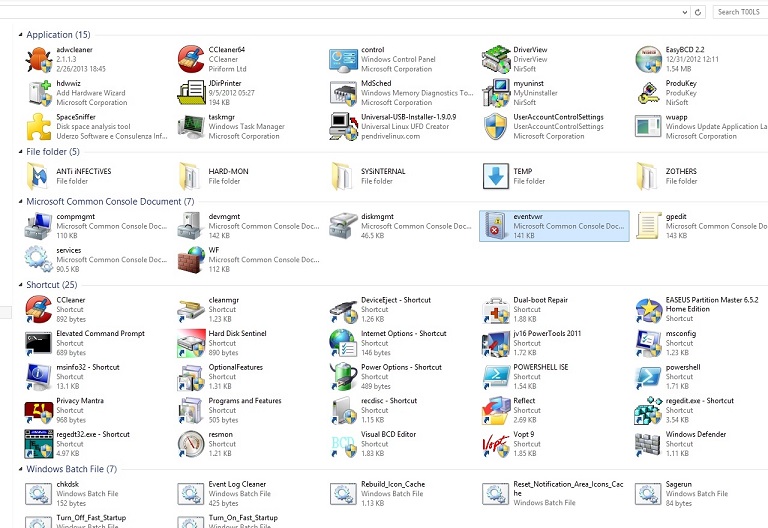
Task: Click the 'Sagerun' batch file name
Action: (x=678, y=484)
